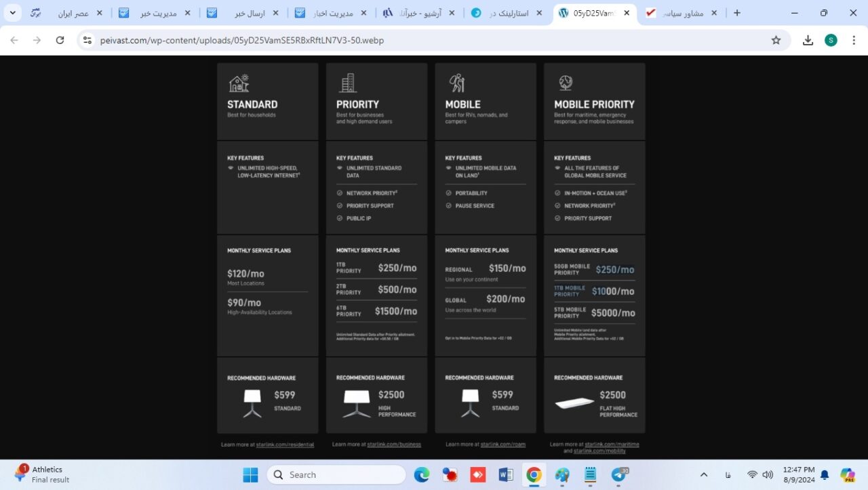868x490 pixels.
Task: Open the Windows Start menu
Action: pos(251,474)
